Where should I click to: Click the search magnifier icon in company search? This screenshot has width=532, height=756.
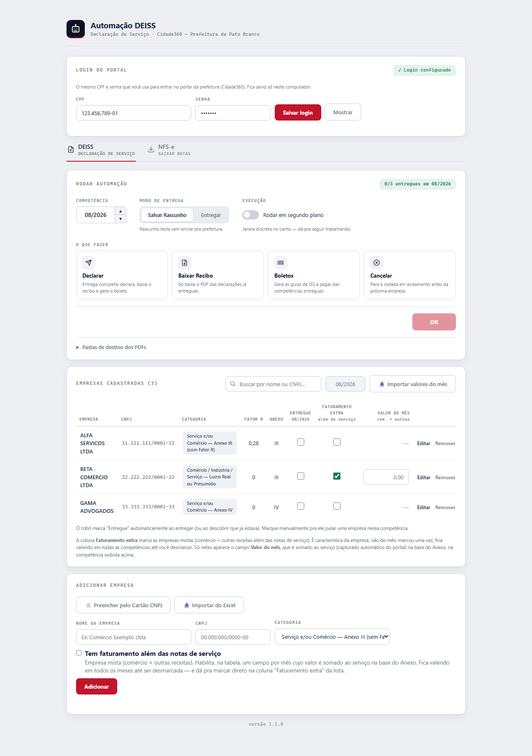[233, 384]
